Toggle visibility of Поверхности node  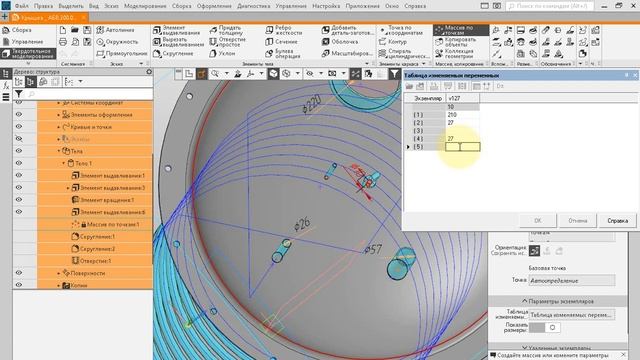[x=19, y=273]
